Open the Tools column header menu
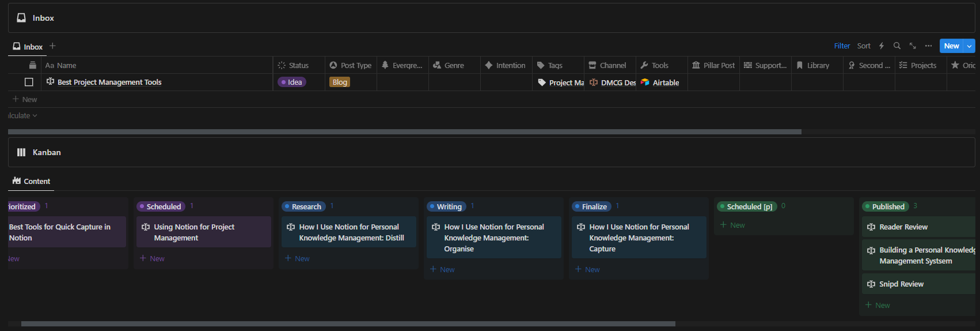 tap(662, 65)
